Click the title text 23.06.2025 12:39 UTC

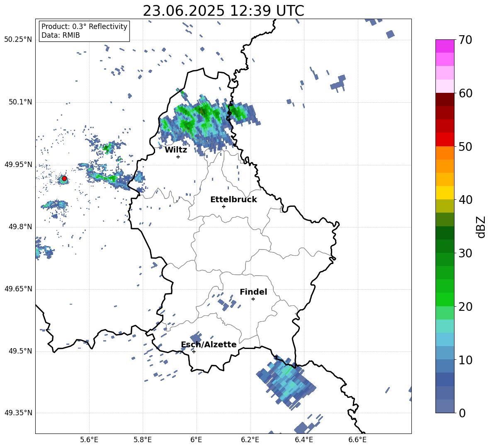coord(223,11)
